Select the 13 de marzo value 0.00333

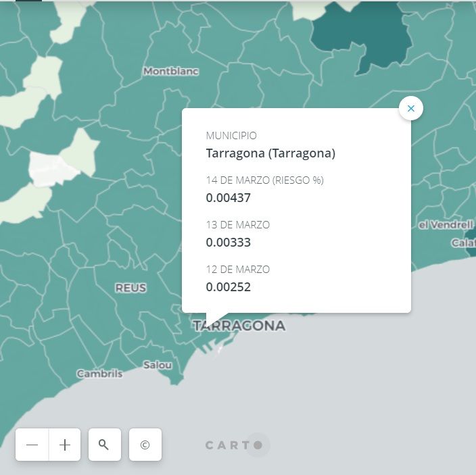(x=229, y=243)
